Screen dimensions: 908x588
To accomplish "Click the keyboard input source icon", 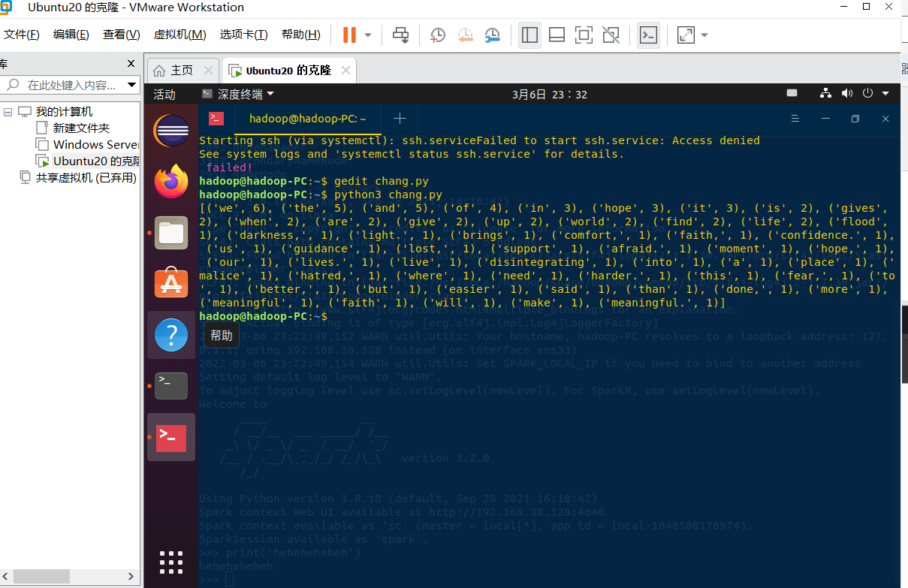I will point(792,94).
